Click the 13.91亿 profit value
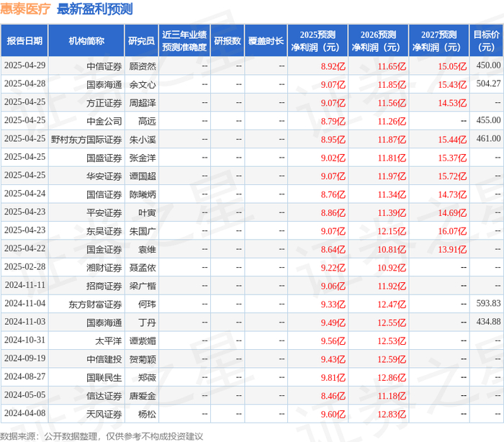 pos(453,250)
